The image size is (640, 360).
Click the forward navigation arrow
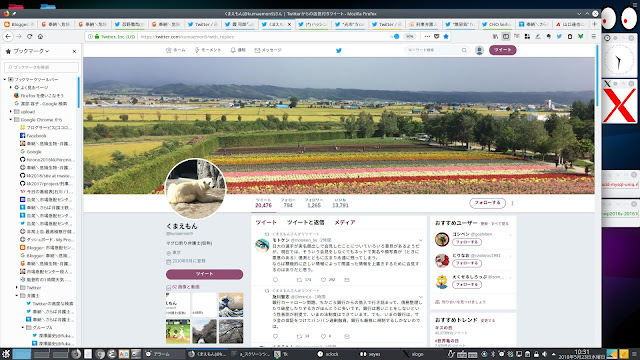click(19, 36)
